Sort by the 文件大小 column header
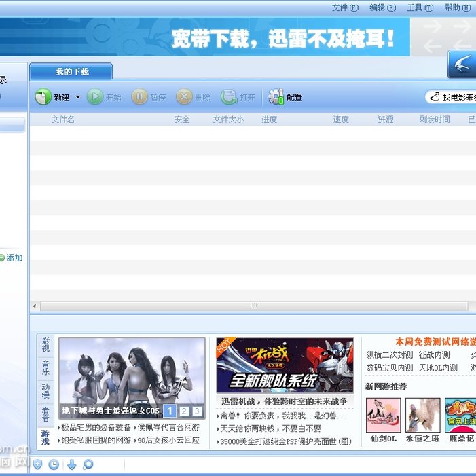 pyautogui.click(x=228, y=120)
